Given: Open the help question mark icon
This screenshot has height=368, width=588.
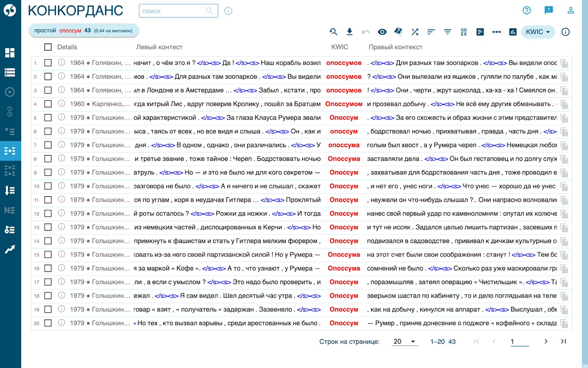Looking at the screenshot, I should (527, 10).
